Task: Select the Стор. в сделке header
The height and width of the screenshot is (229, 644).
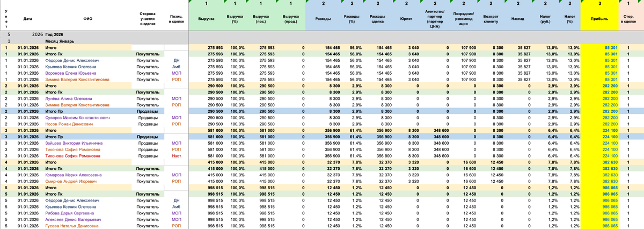Action: click(628, 18)
